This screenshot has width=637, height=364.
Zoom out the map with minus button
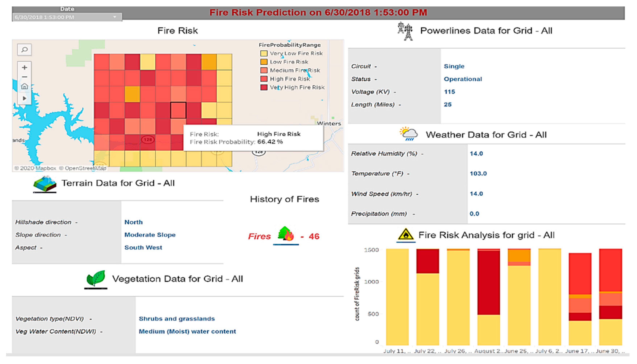pyautogui.click(x=24, y=77)
